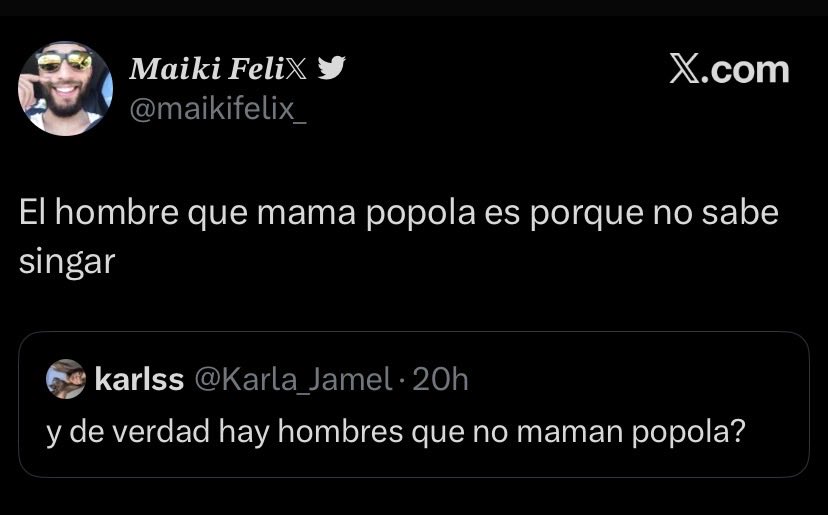Click the blue Twitter bird icon
The image size is (828, 515).
[x=332, y=68]
